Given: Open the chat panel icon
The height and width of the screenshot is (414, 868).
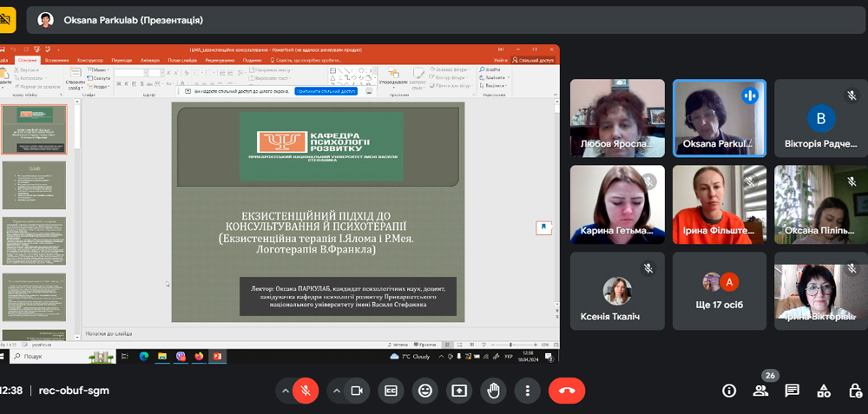Looking at the screenshot, I should (x=792, y=391).
